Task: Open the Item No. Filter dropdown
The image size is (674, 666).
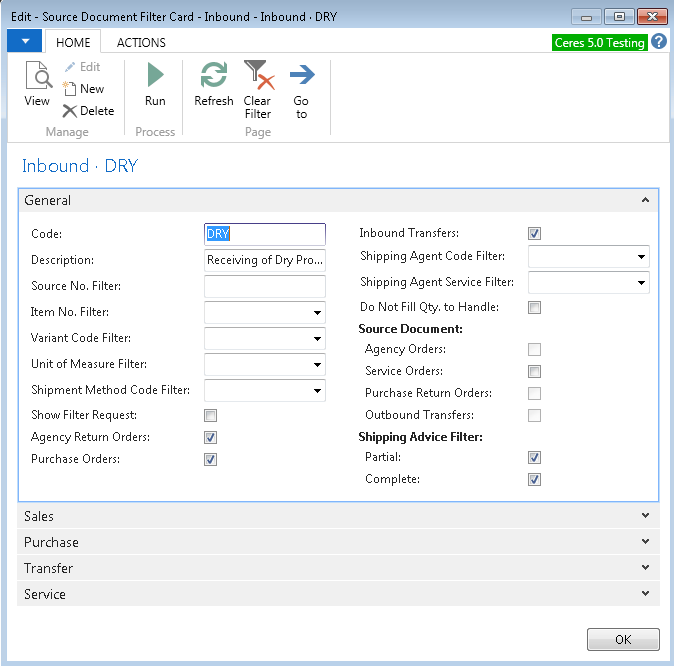Action: [x=317, y=313]
